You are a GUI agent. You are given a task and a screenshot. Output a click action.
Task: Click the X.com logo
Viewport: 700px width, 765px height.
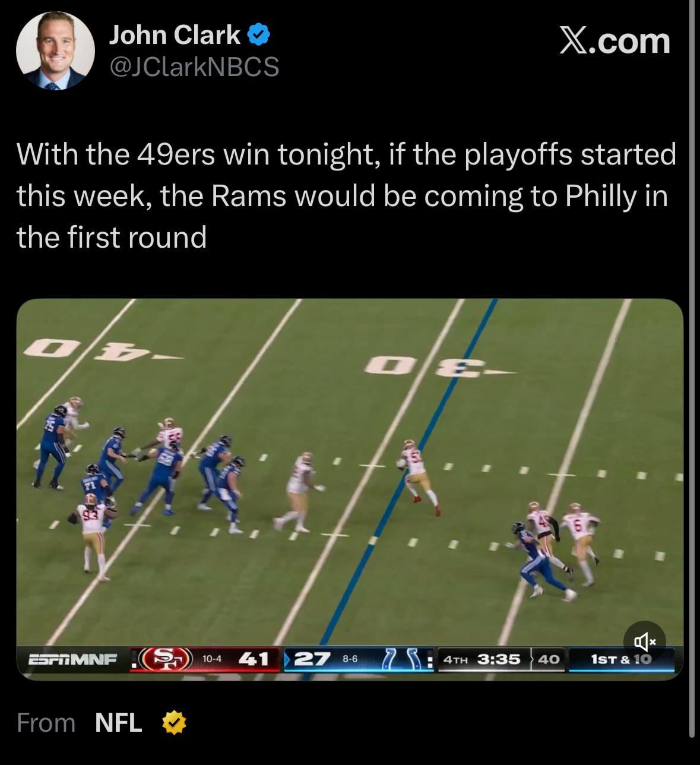click(x=615, y=42)
